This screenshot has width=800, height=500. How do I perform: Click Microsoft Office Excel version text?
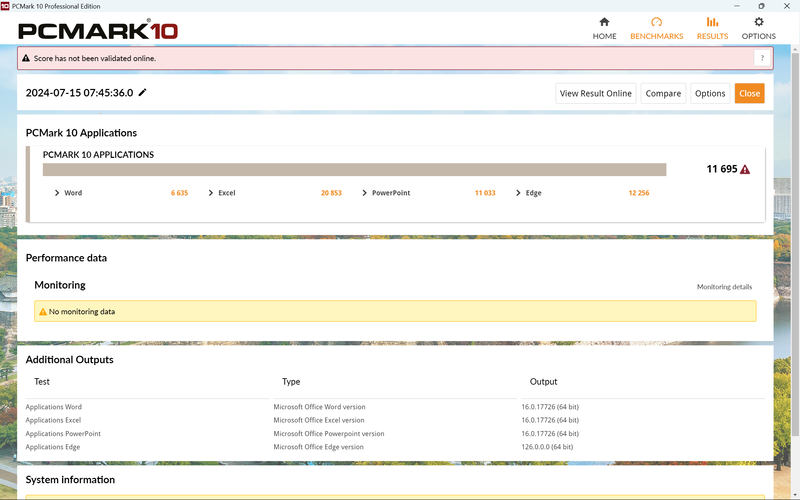click(319, 420)
